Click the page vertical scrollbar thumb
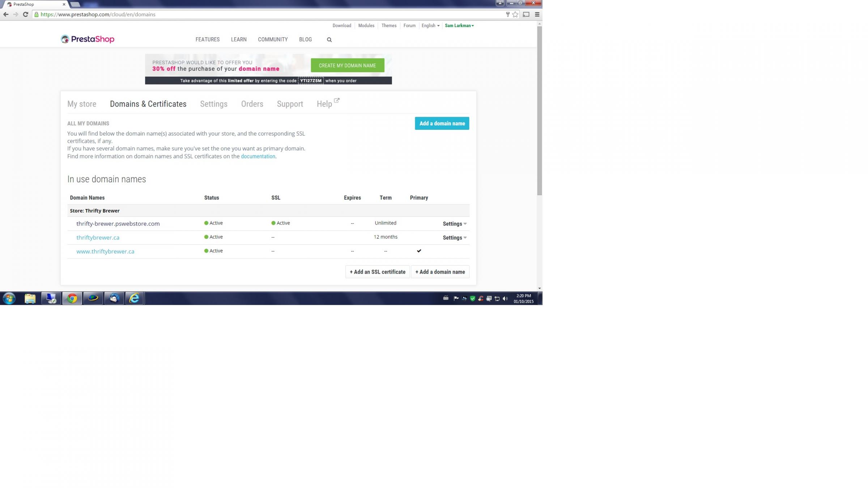The width and height of the screenshot is (868, 488). tap(540, 111)
